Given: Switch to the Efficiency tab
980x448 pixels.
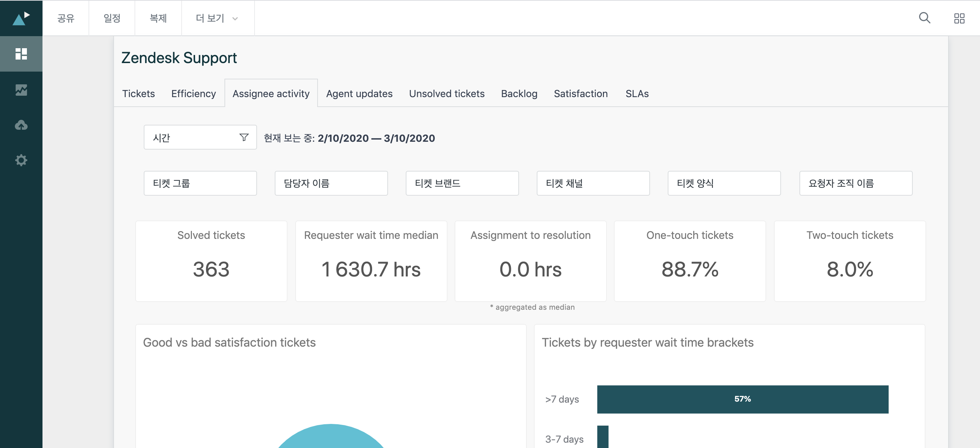Looking at the screenshot, I should coord(193,94).
